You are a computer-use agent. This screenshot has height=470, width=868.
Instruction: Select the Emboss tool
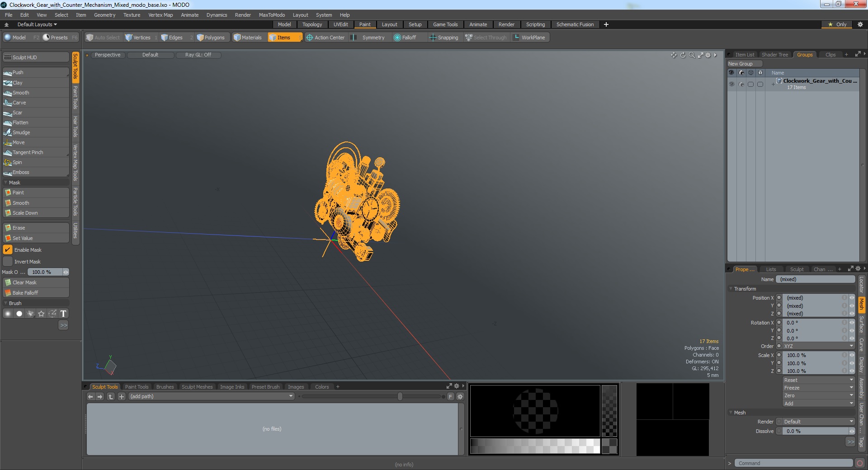tap(35, 172)
